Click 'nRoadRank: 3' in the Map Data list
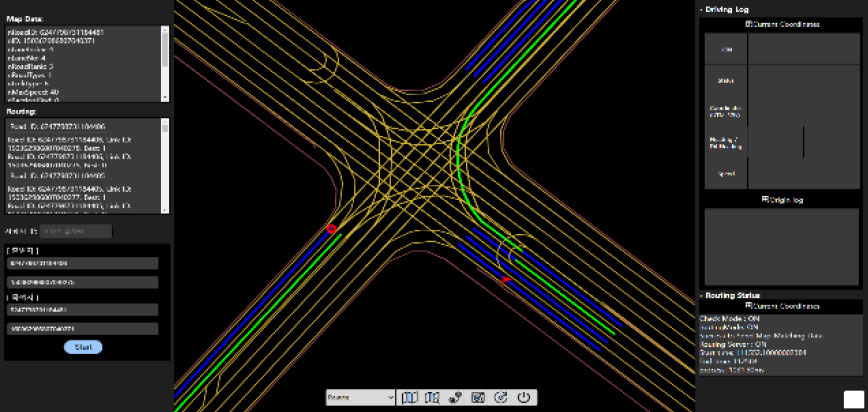Viewport: 868px width, 412px height. coord(30,66)
